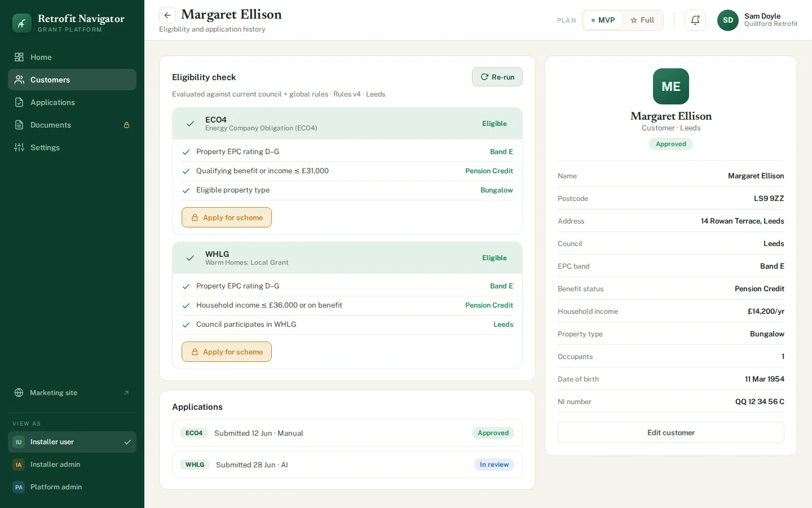This screenshot has width=812, height=508.
Task: Click NI number QQ 12 34 56 C
Action: tap(760, 402)
